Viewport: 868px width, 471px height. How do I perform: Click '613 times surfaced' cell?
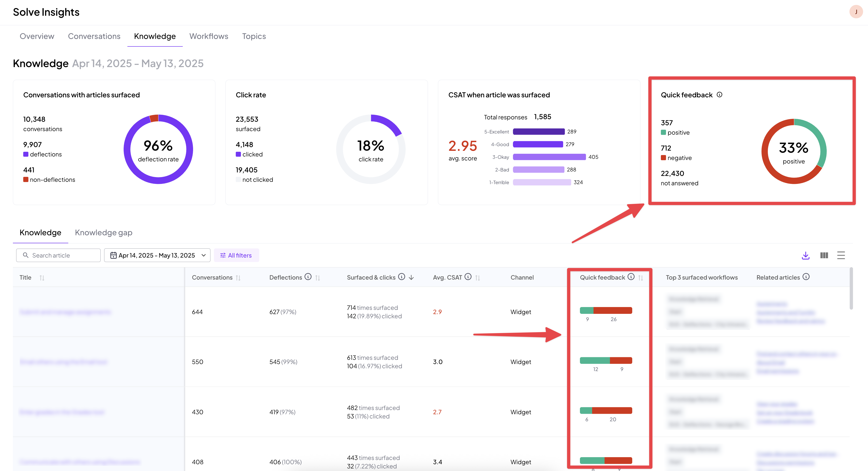tap(372, 357)
